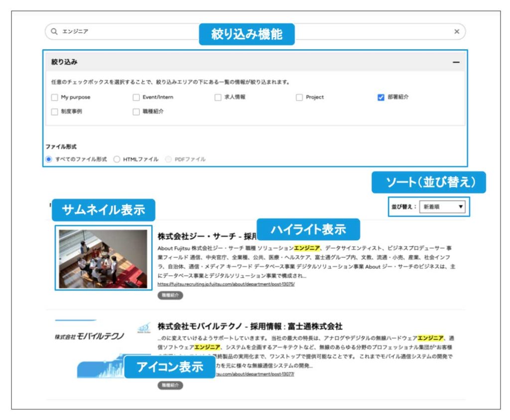Enable the Event/Intern filter checkbox
The image size is (510, 420).
click(136, 97)
